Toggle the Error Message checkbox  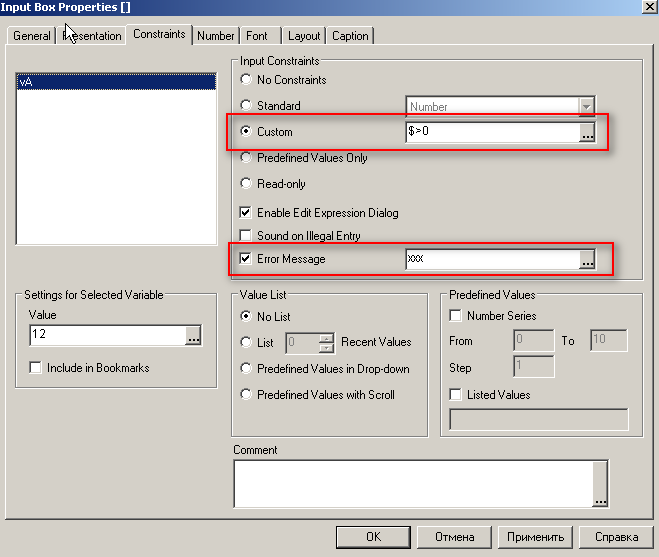click(245, 258)
